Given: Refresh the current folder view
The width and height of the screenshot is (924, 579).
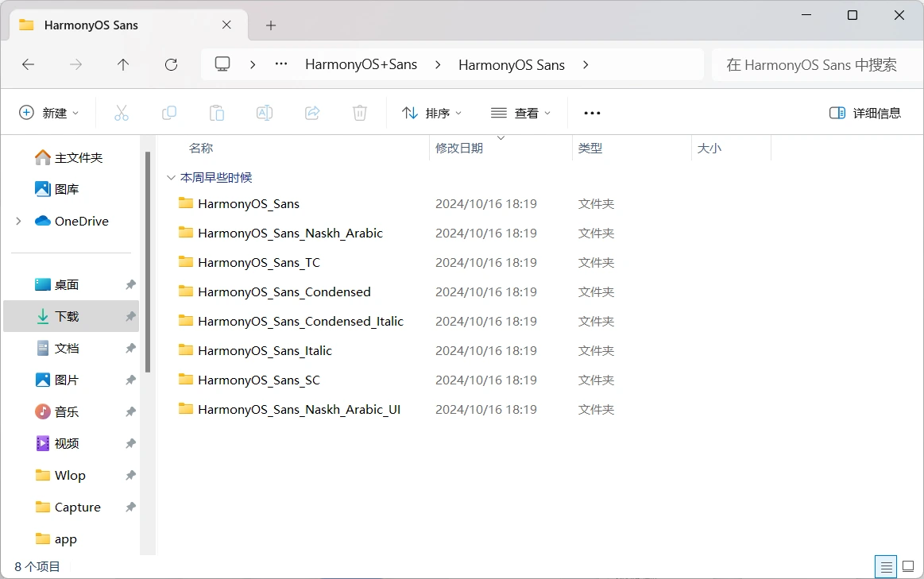Looking at the screenshot, I should tap(171, 65).
